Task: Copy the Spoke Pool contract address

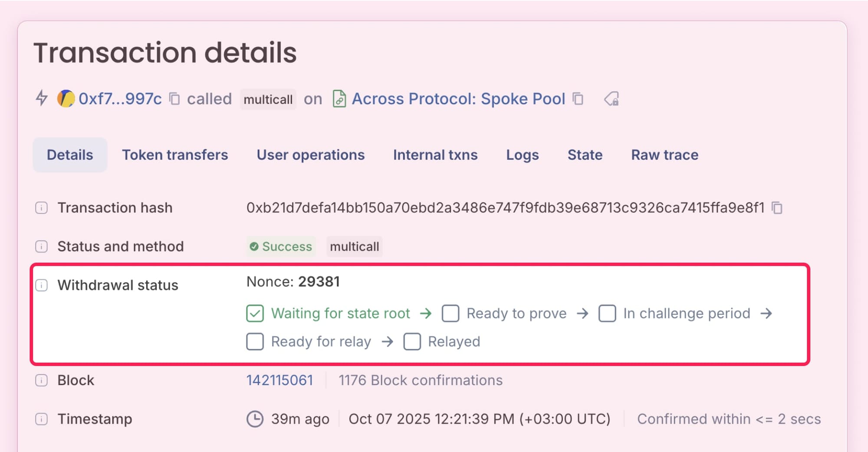Action: pyautogui.click(x=578, y=99)
